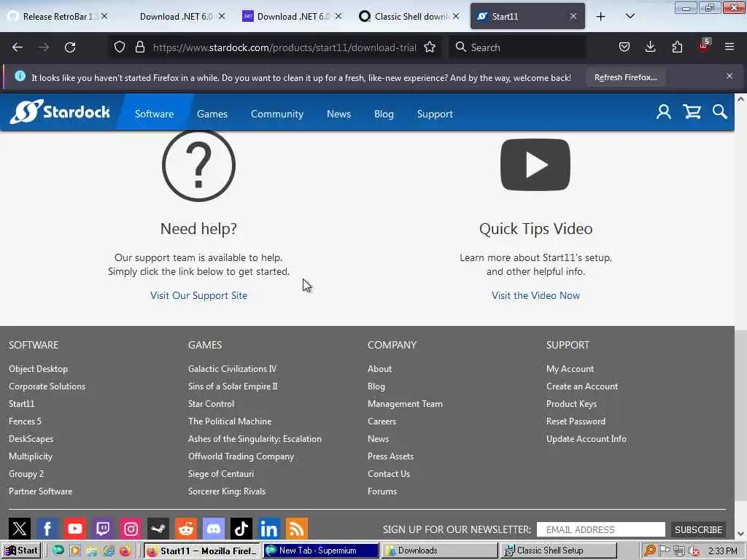Switch to the Release RetroBar tab
Screen dimensions: 747x560
pyautogui.click(x=54, y=16)
